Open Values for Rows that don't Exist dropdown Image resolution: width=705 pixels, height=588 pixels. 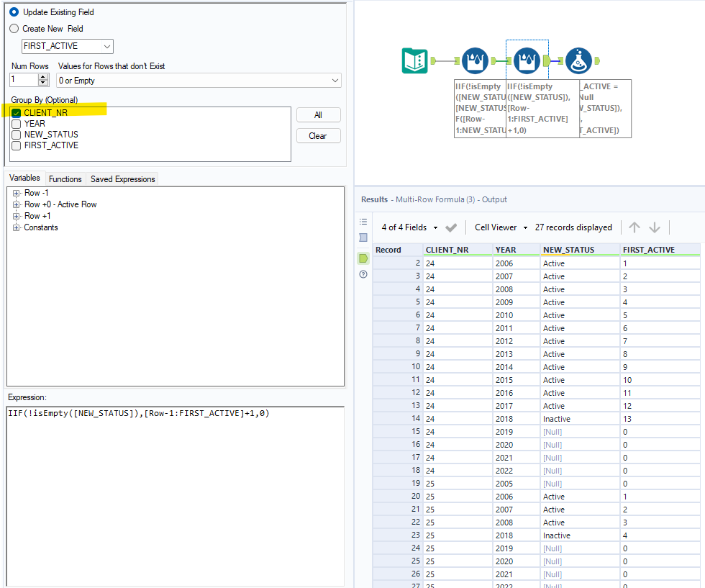(335, 81)
